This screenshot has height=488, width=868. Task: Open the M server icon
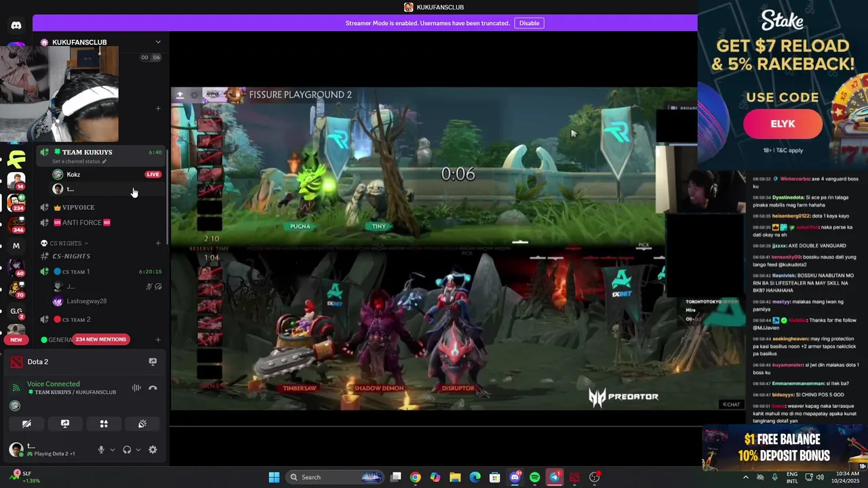16,245
